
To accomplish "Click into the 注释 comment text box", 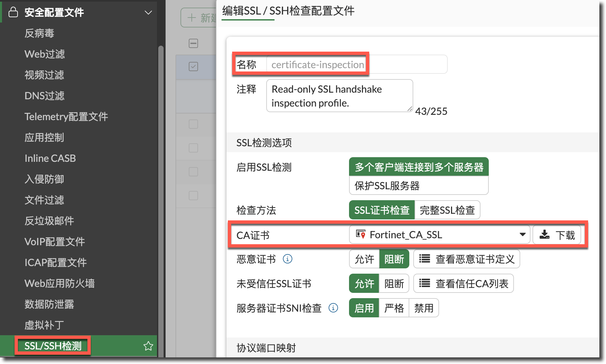I will tap(339, 96).
